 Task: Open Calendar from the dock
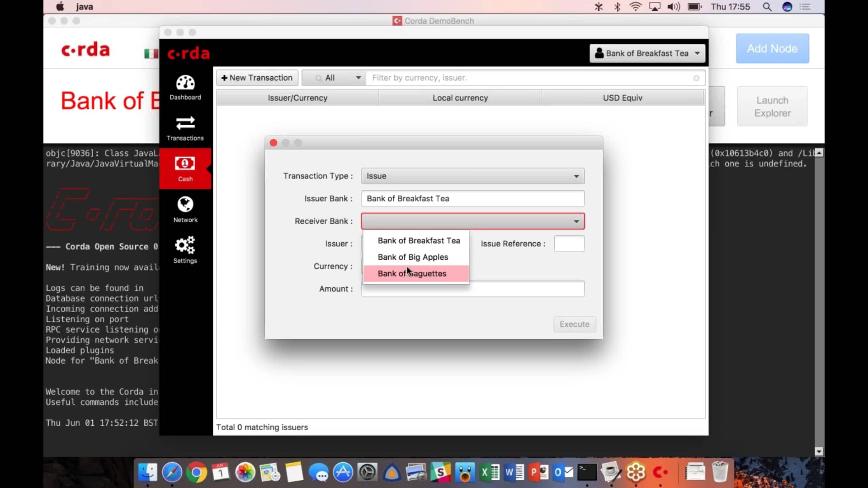[221, 473]
